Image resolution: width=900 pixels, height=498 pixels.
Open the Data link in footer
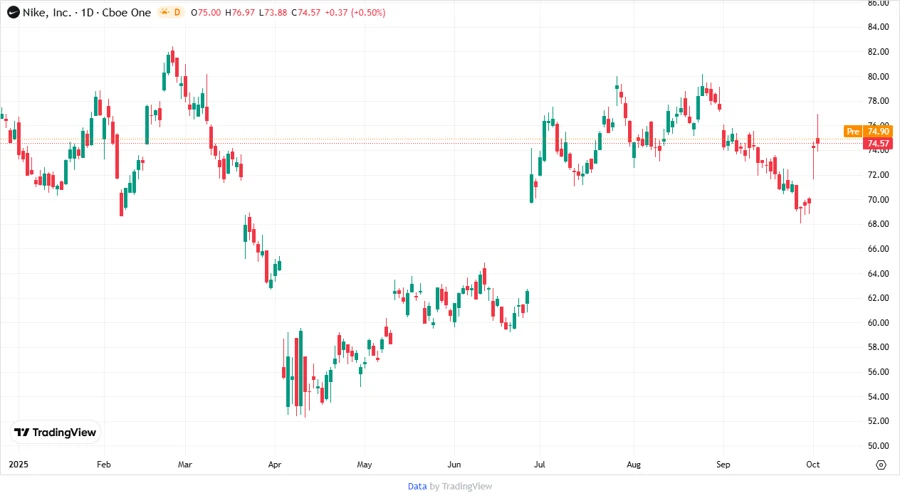[x=417, y=486]
